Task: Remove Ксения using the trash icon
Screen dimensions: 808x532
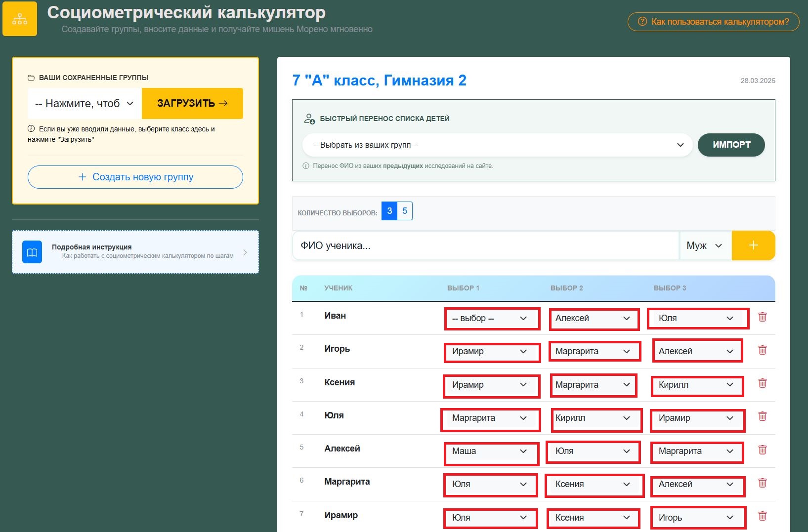Action: 762,383
